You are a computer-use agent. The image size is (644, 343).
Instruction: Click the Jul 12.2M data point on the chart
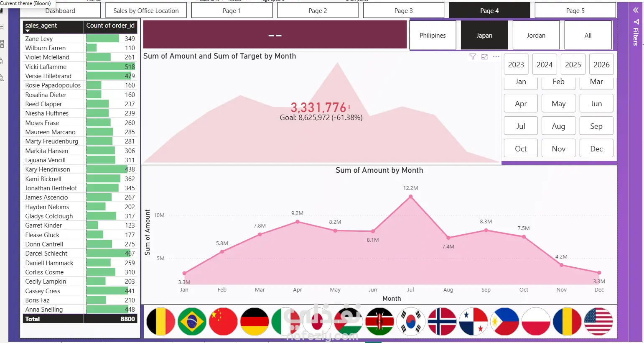411,196
